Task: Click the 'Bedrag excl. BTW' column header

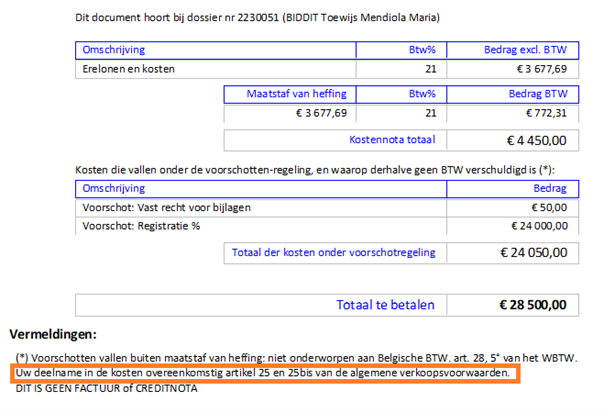Action: (525, 50)
